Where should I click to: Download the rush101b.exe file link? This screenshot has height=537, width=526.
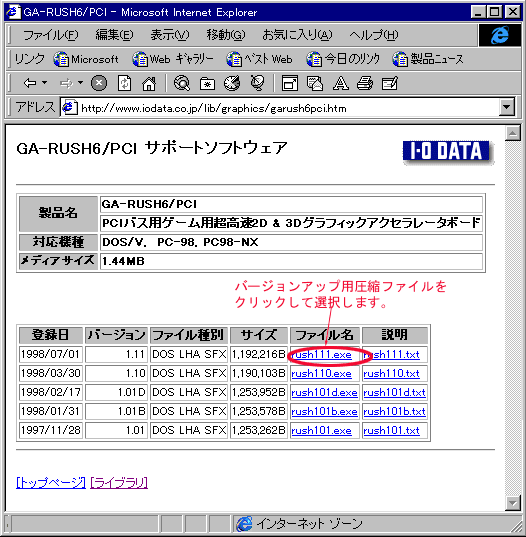pos(324,411)
